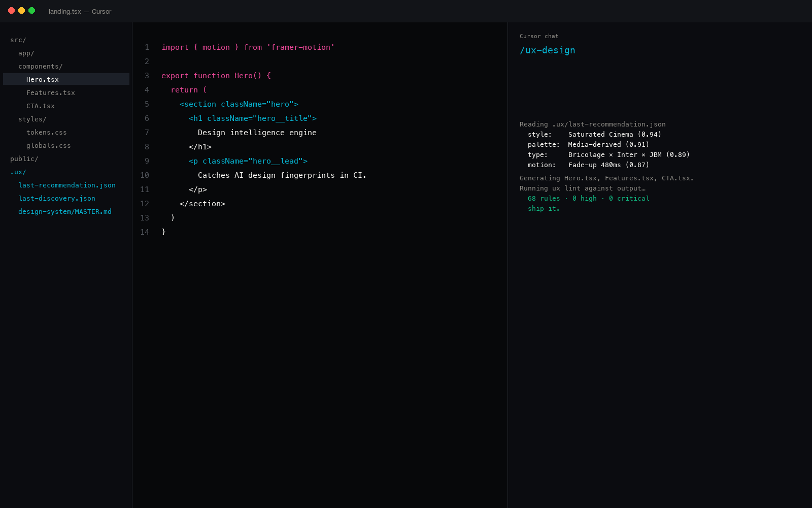This screenshot has height=508, width=812.
Task: Click 'Media-derived (0.91)' palette value
Action: [608, 145]
